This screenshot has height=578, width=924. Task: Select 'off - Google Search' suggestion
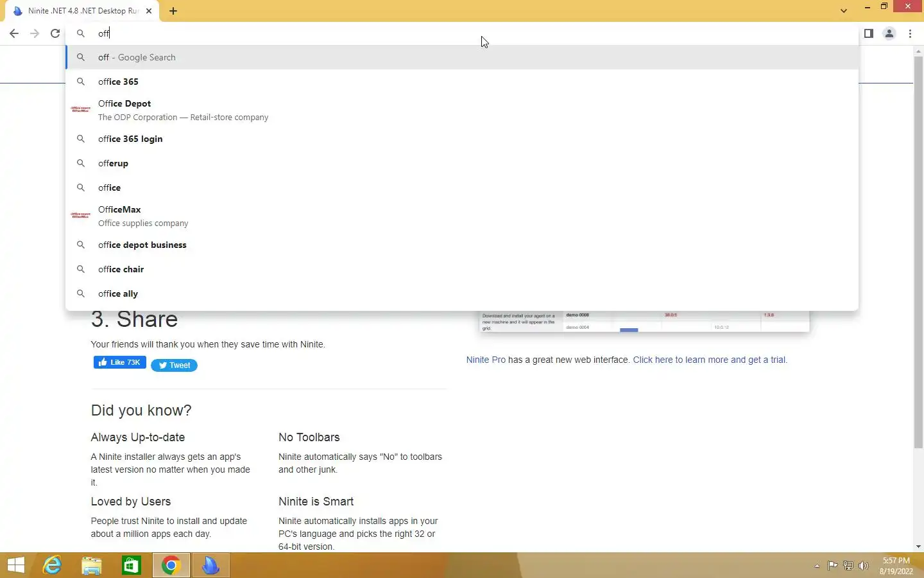[462, 57]
